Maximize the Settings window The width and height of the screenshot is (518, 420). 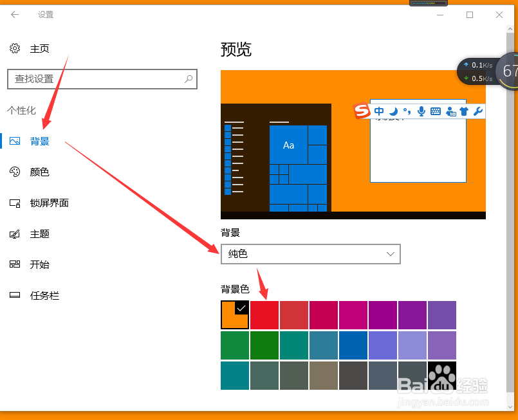coord(470,15)
